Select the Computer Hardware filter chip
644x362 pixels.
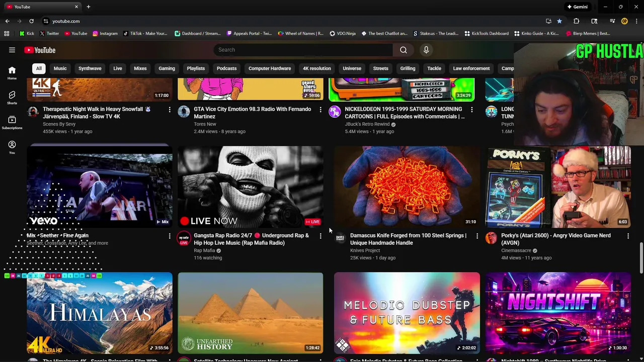[270, 68]
